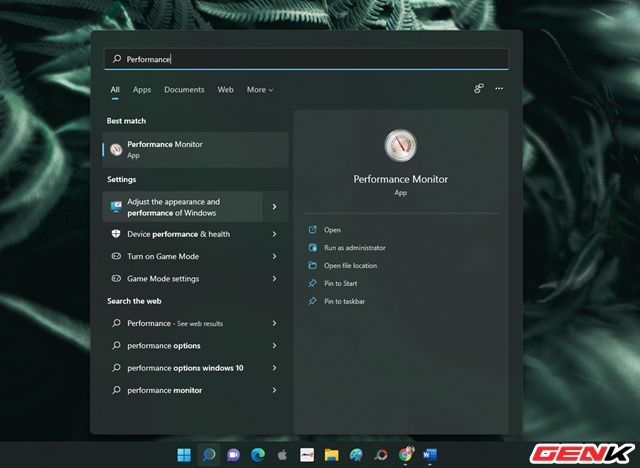
Task: Switch to the Apps tab
Action: click(x=142, y=90)
